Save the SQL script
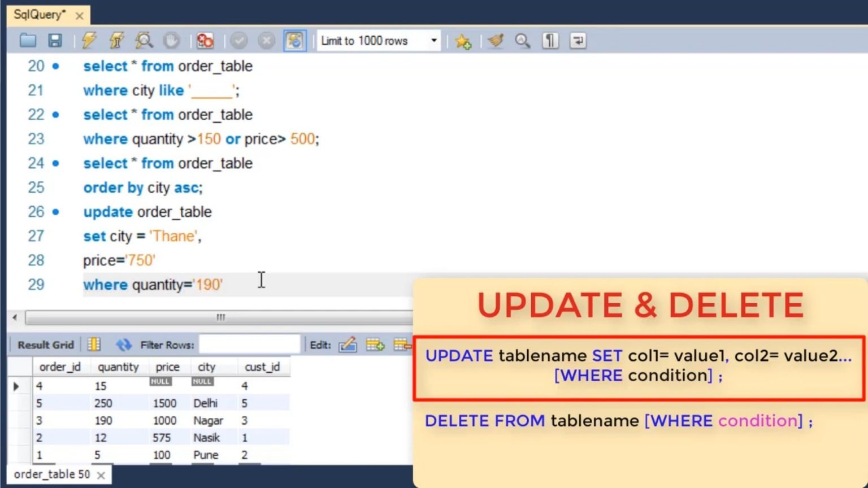Image resolution: width=868 pixels, height=488 pixels. click(54, 40)
